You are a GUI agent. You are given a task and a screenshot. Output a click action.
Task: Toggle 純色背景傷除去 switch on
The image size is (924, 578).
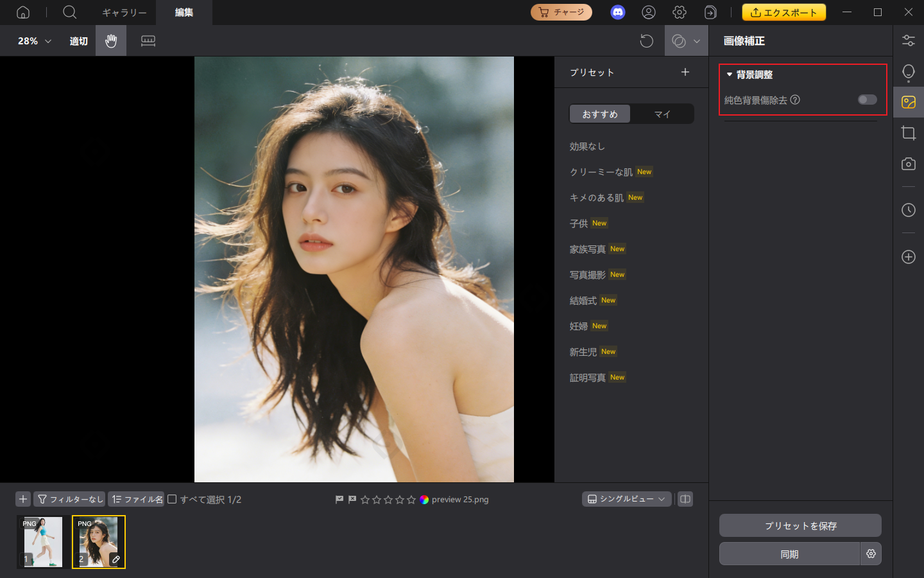click(867, 100)
